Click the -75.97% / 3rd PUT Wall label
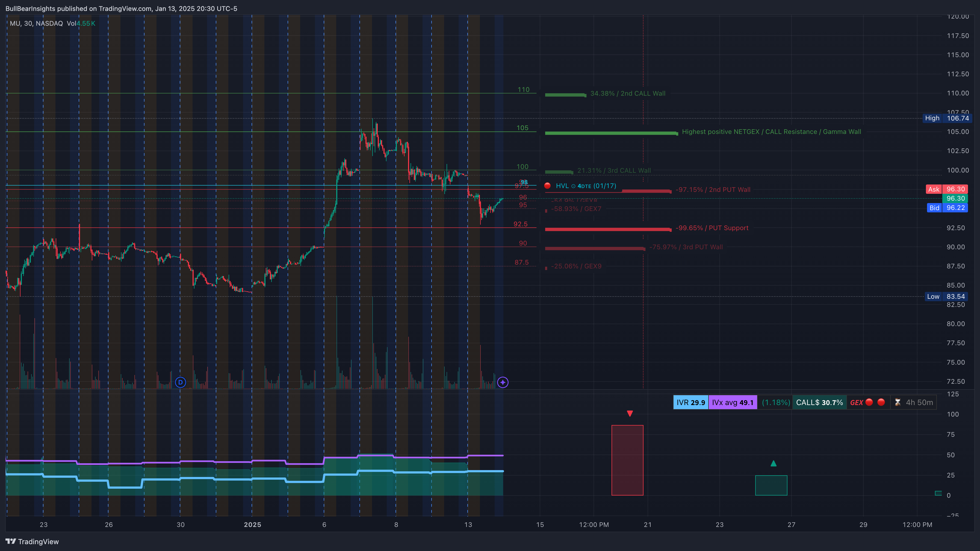980x551 pixels. (x=686, y=247)
